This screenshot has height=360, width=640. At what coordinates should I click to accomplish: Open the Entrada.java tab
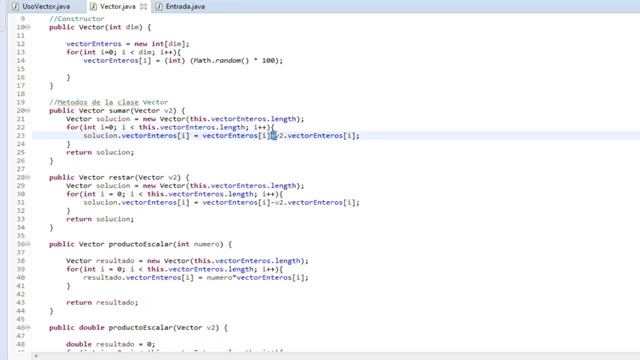point(185,7)
